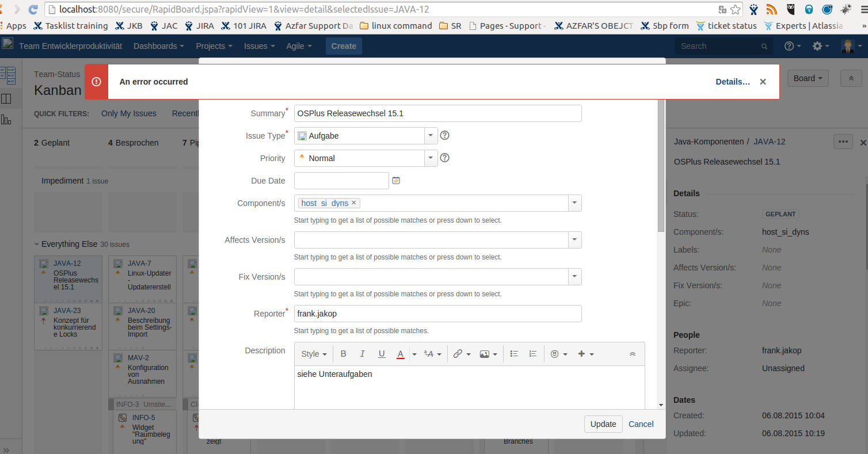Collapse the editor toolbar with double chevron
The height and width of the screenshot is (454, 868).
coord(633,354)
